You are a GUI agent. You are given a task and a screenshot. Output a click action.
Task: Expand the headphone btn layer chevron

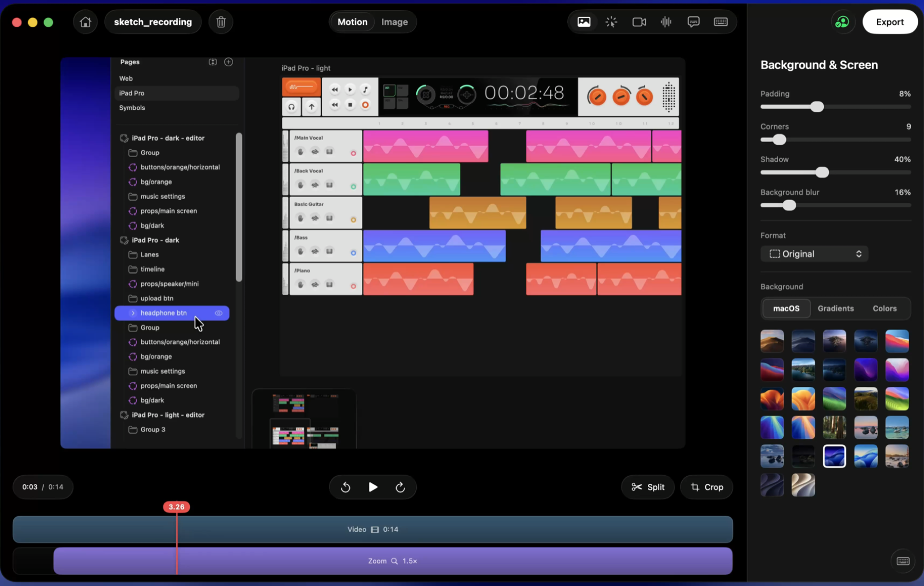click(x=133, y=313)
